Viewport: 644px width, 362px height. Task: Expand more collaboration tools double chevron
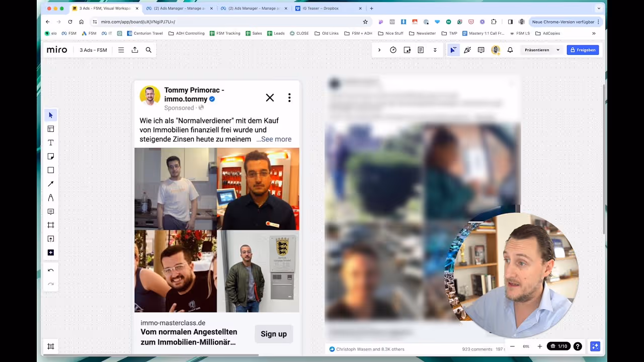[x=435, y=50]
